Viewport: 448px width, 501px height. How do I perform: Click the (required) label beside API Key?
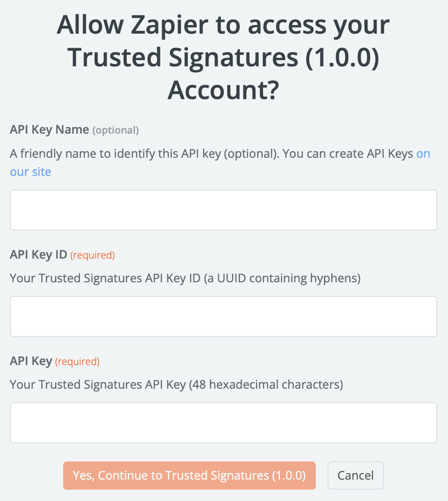77,361
